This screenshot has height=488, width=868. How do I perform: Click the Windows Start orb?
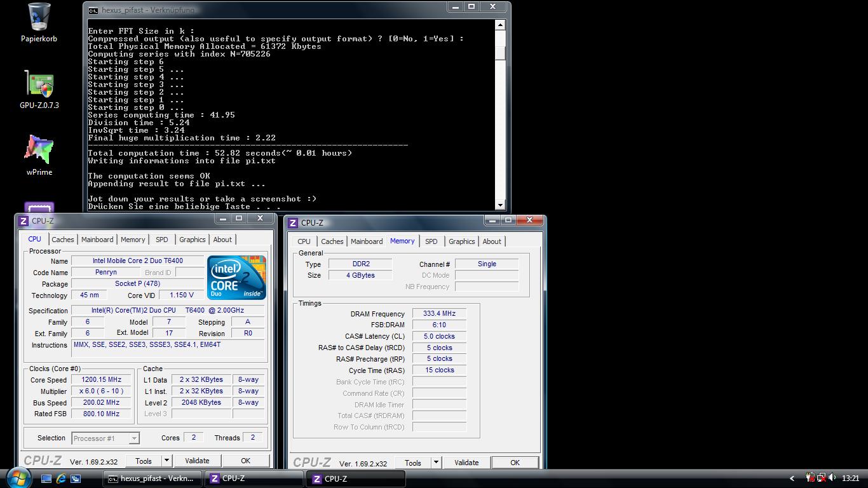click(x=18, y=477)
